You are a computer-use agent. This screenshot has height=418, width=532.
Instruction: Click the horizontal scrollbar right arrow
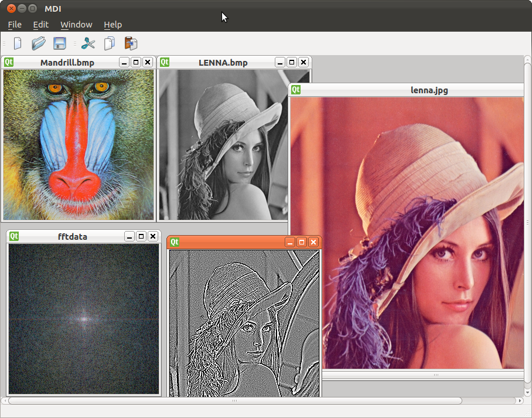[x=520, y=400]
